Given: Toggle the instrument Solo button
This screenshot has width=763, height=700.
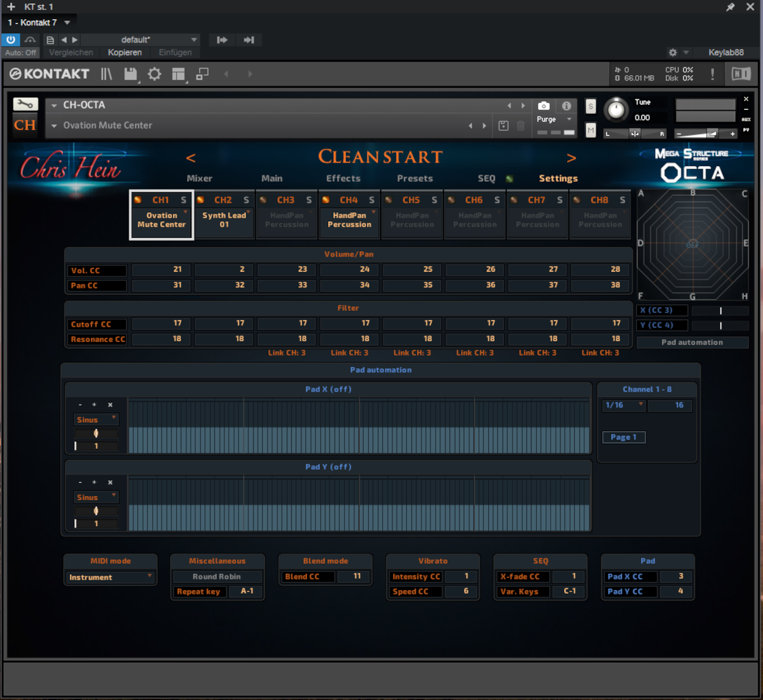Looking at the screenshot, I should coord(591,106).
